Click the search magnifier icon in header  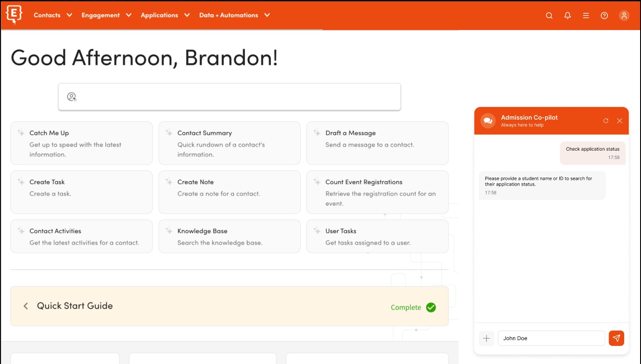pos(549,15)
